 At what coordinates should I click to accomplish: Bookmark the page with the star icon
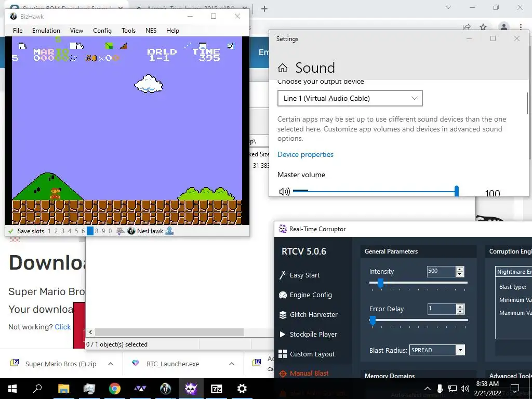[483, 27]
